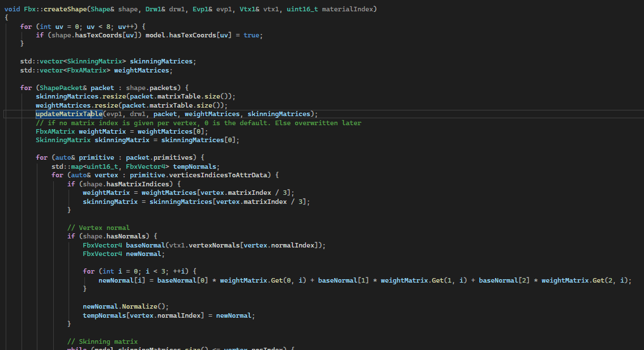644x350 pixels.
Task: Click the highlighted updateMatrixTable function call
Action: click(x=69, y=114)
